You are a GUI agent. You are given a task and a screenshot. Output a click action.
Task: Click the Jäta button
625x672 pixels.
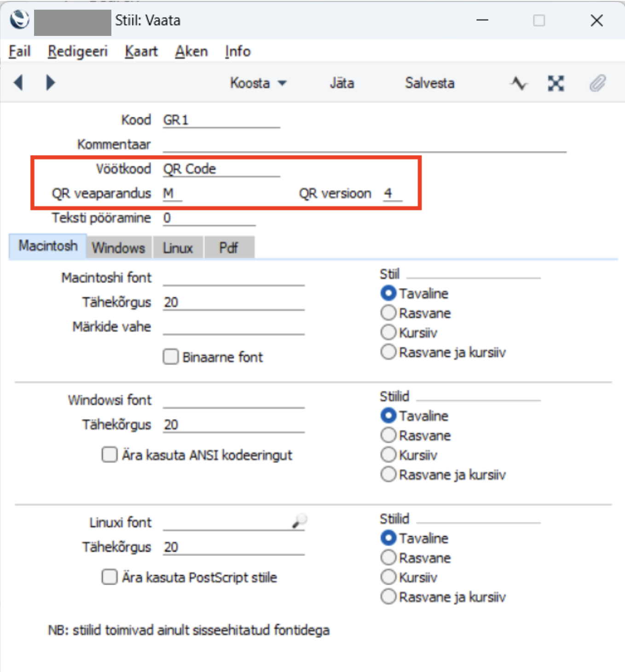(342, 83)
